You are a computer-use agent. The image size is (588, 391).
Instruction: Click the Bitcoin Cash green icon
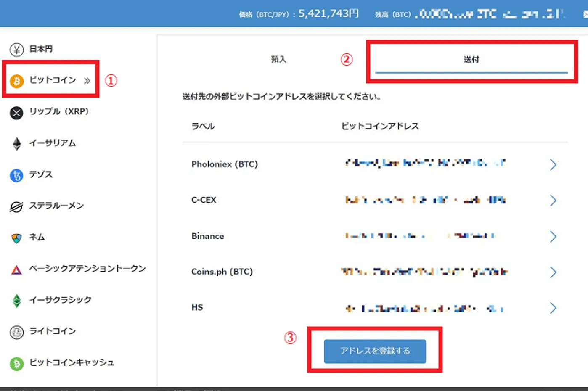coord(16,363)
